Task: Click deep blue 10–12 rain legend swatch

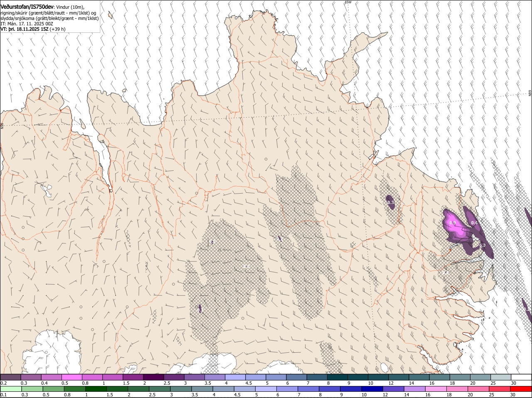Action: [x=372, y=389]
